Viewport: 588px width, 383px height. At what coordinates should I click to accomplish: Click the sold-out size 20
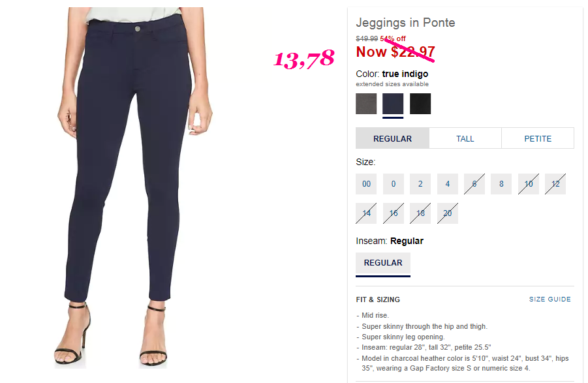coord(448,213)
